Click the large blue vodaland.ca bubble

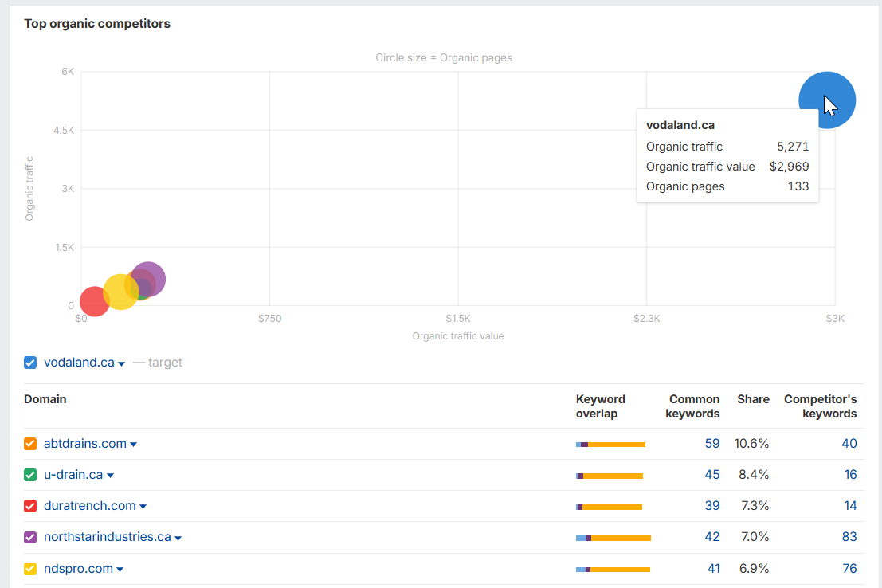coord(827,100)
